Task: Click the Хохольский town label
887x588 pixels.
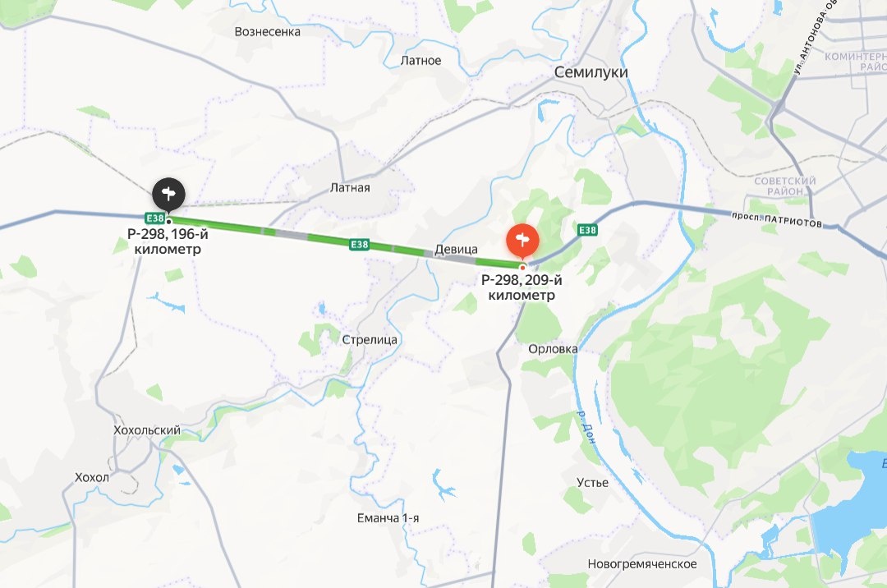Action: point(147,430)
